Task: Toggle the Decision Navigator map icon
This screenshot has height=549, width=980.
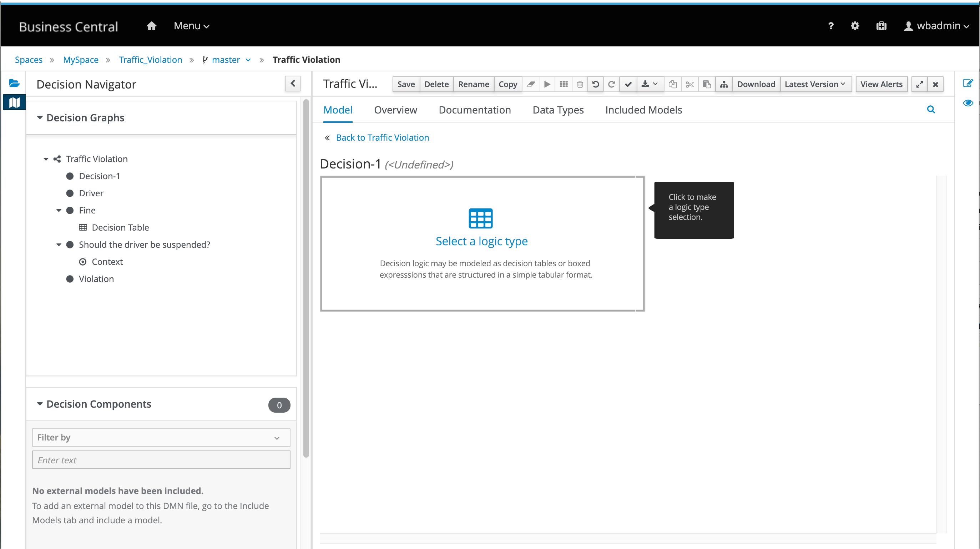Action: 14,102
